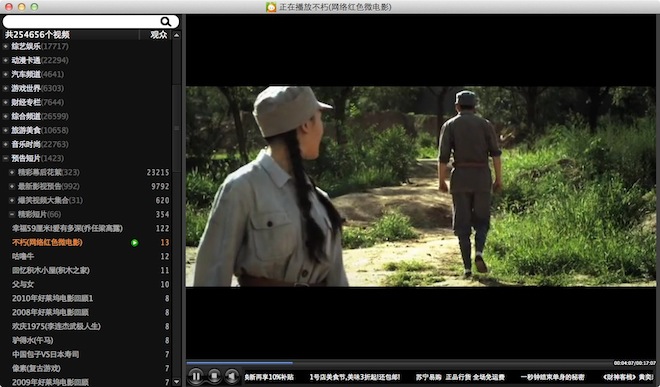
Task: Collapse the 精彩短片(66) subcategory
Action: pyautogui.click(x=12, y=214)
